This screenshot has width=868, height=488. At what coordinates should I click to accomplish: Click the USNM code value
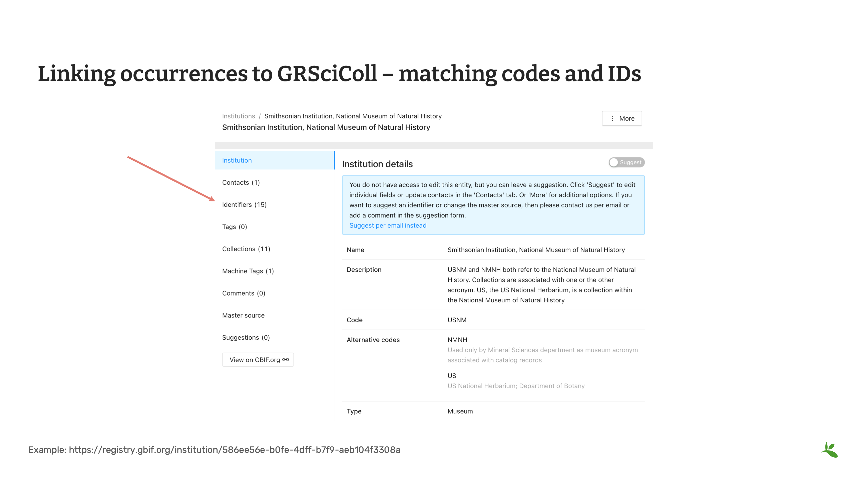457,320
